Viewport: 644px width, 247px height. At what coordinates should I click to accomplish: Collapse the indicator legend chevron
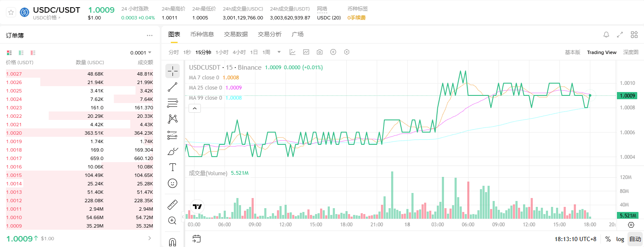[x=195, y=109]
